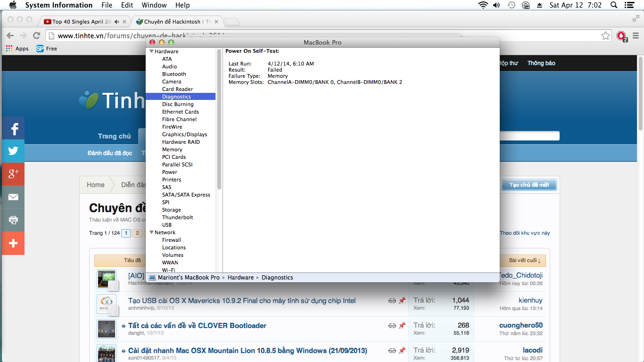Open the Trang chủ navigation link
This screenshot has height=362, width=644.
pyautogui.click(x=115, y=136)
